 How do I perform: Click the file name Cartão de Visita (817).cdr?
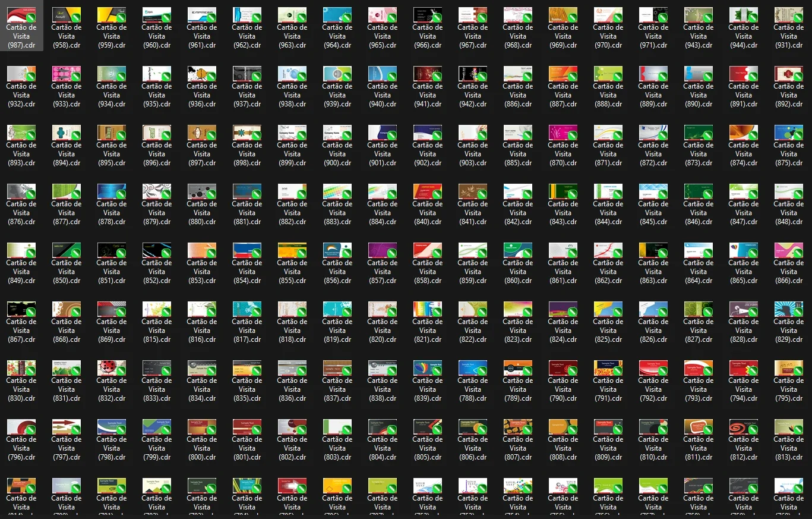tap(247, 331)
